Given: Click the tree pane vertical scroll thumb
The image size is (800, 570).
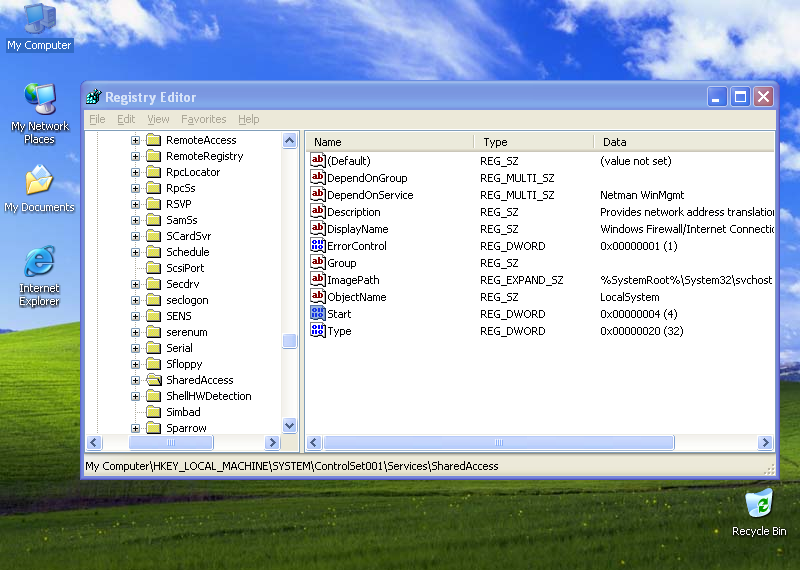Looking at the screenshot, I should point(289,341).
